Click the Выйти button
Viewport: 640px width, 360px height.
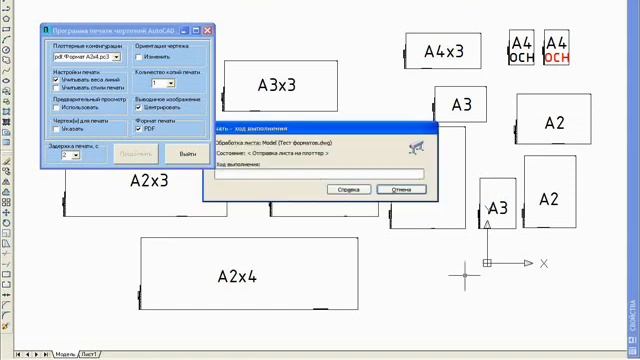(x=187, y=154)
